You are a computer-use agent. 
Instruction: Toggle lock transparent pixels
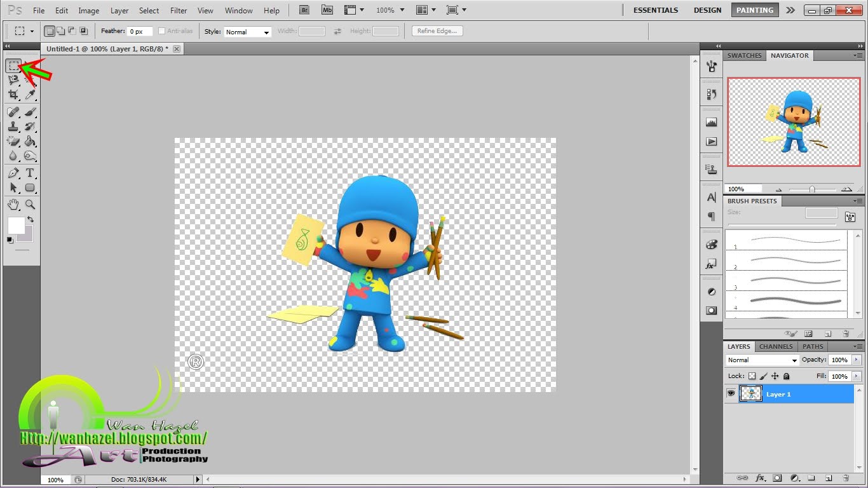pos(752,376)
